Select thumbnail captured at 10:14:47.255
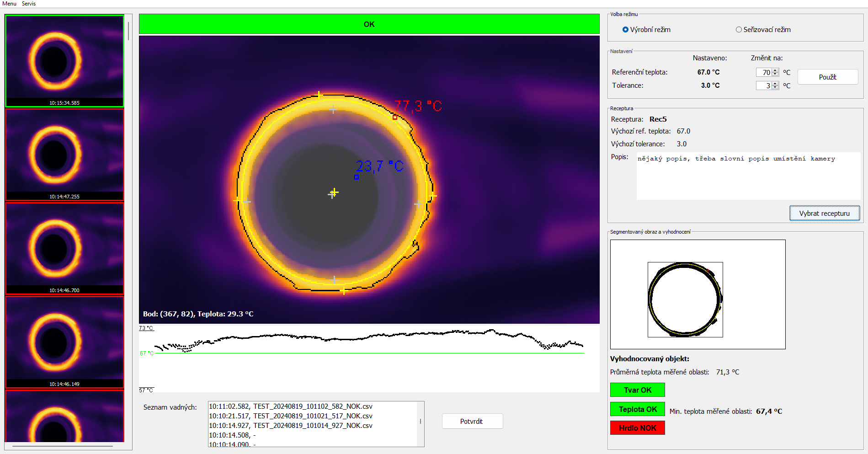This screenshot has width=868, height=454. 64,155
